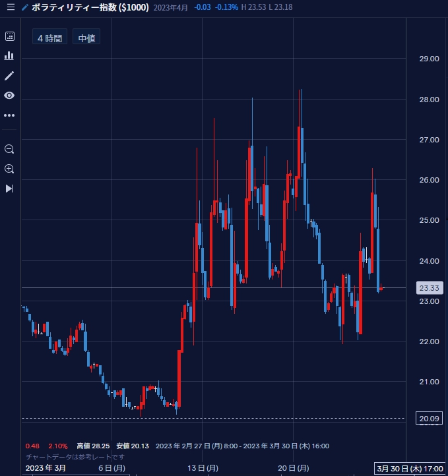Toggle visibility with the eye icon
This screenshot has width=448, height=476.
(x=9, y=96)
